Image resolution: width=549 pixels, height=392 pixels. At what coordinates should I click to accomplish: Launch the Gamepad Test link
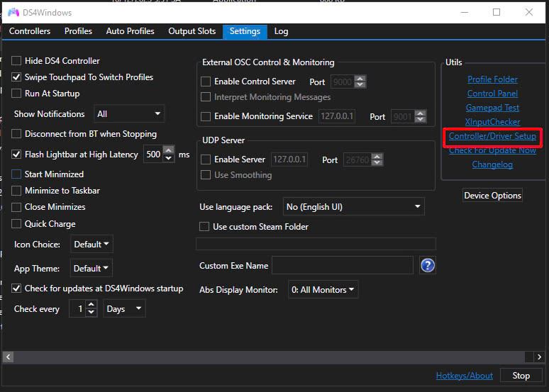point(492,108)
